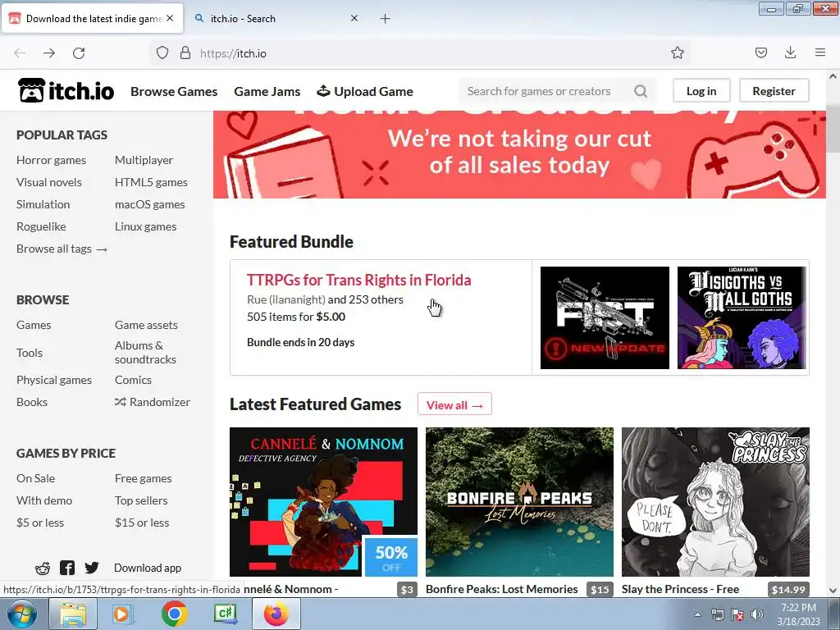
Task: Open Google Chrome from the taskbar
Action: point(174,614)
